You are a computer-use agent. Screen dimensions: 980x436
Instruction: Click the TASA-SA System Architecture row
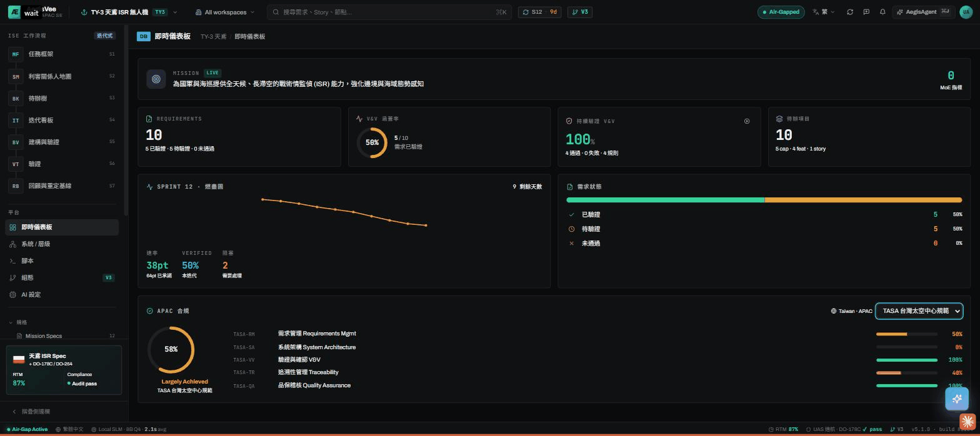(597, 347)
